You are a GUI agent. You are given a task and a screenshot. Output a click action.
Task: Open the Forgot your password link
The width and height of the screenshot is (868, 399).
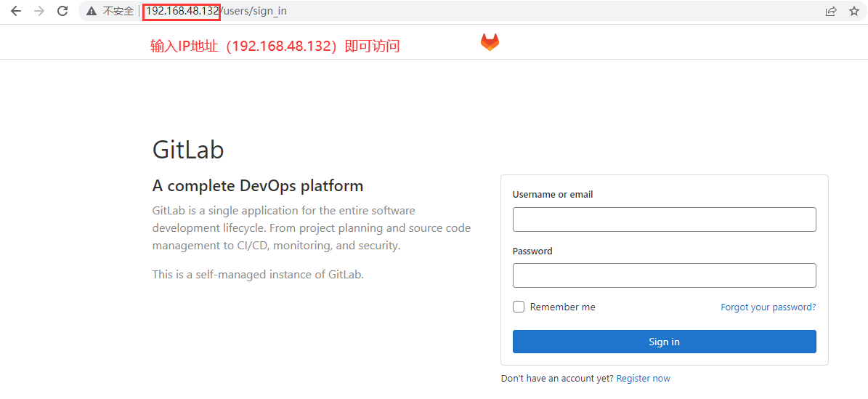(x=768, y=307)
